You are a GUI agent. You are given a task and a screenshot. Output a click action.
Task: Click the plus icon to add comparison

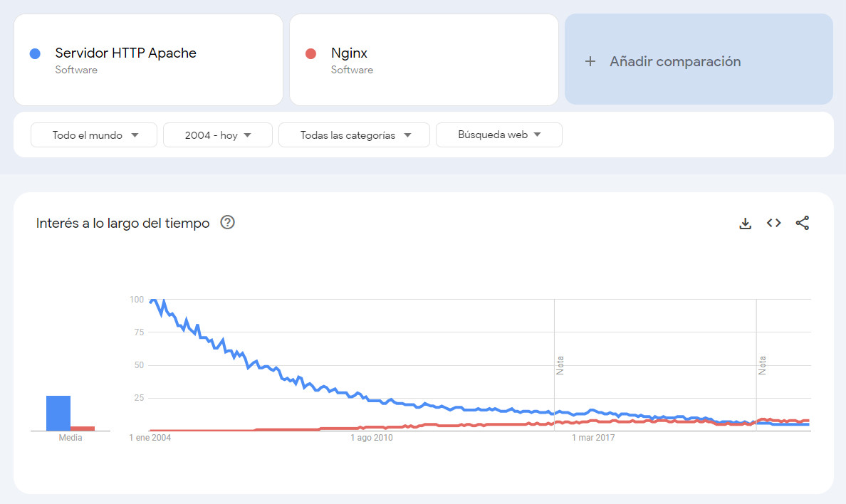pos(590,61)
